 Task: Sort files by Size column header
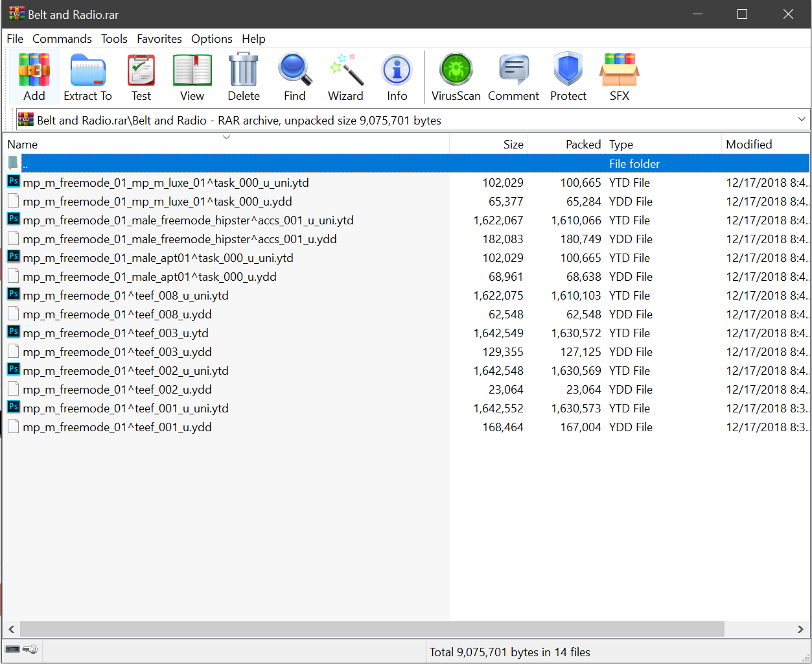tap(513, 145)
